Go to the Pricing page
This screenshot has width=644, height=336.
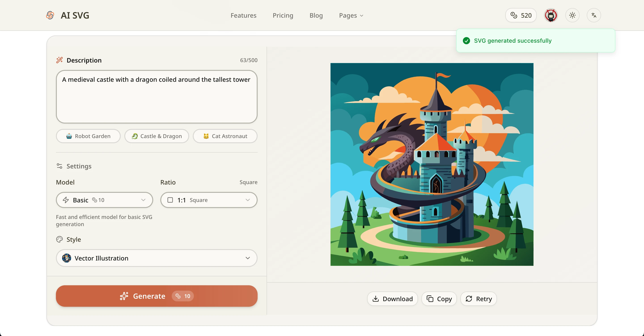(283, 15)
